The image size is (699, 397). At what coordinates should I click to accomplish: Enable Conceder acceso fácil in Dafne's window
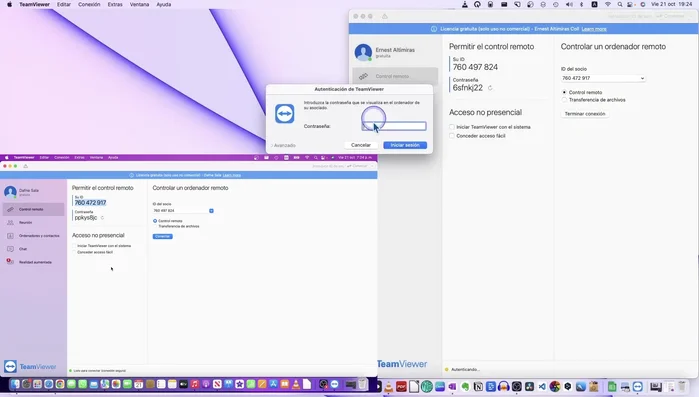pos(74,252)
